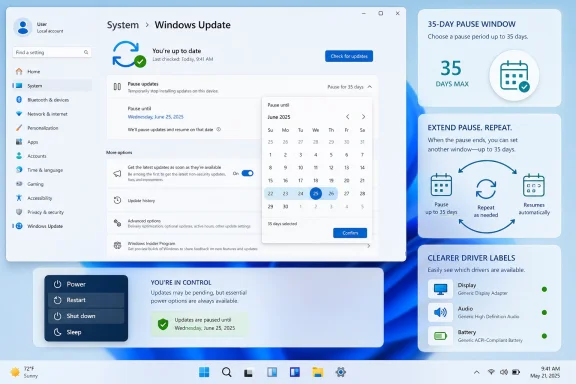The width and height of the screenshot is (576, 384).
Task: Select June 10 in the calendar
Action: click(x=300, y=168)
